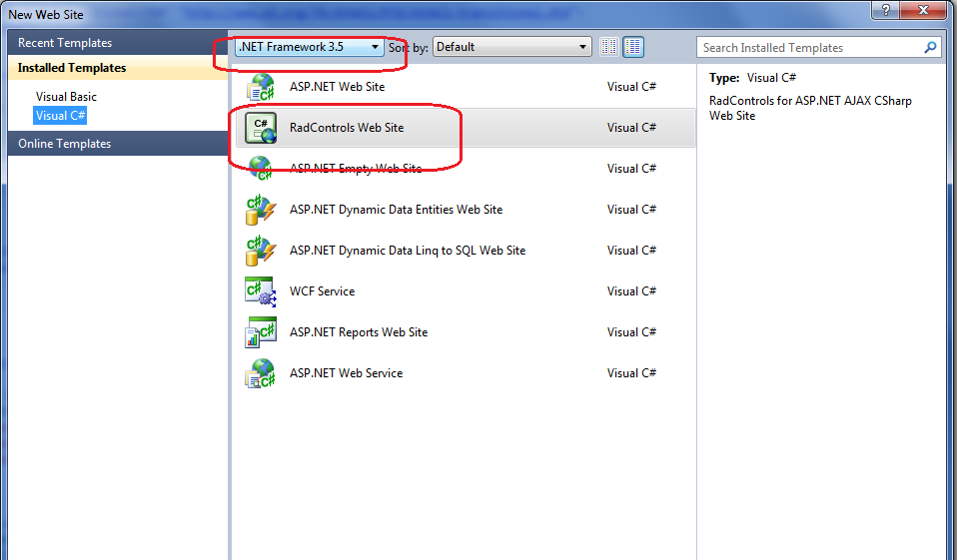Click the RadControls description text in details pane
The image size is (957, 560).
tap(810, 108)
